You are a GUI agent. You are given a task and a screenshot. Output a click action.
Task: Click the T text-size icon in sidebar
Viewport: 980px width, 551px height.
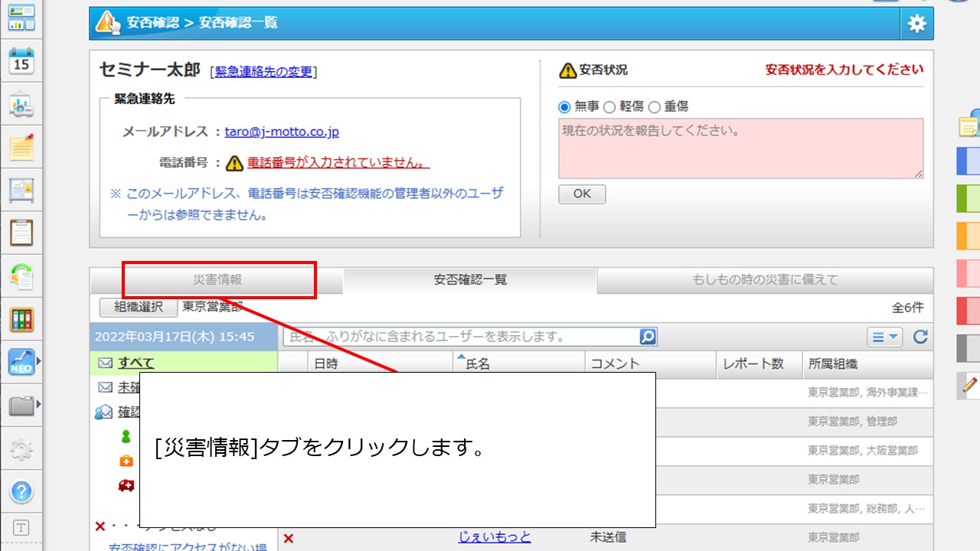[x=21, y=528]
